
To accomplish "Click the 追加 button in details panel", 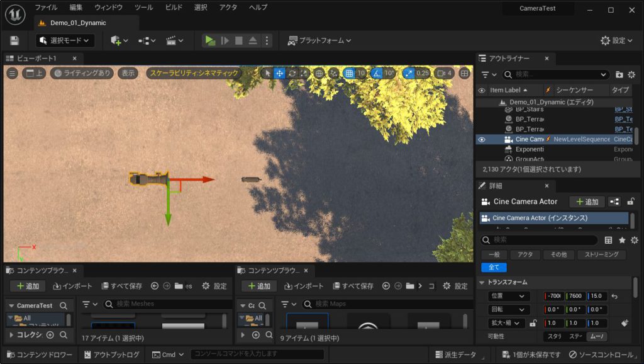I will click(x=587, y=202).
